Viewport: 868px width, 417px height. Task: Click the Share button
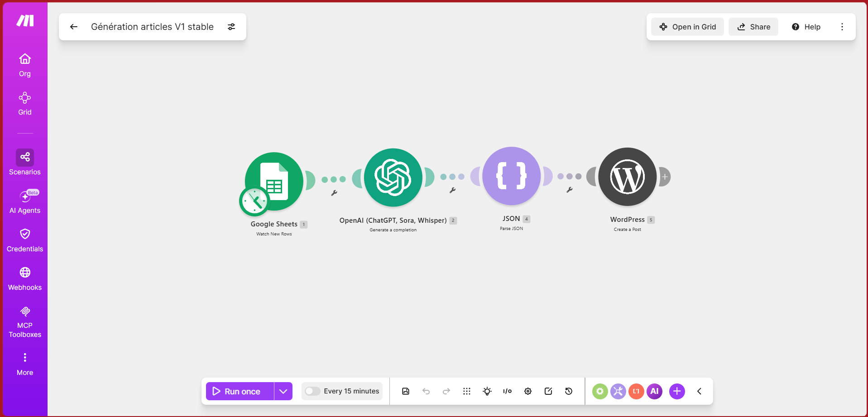tap(753, 27)
